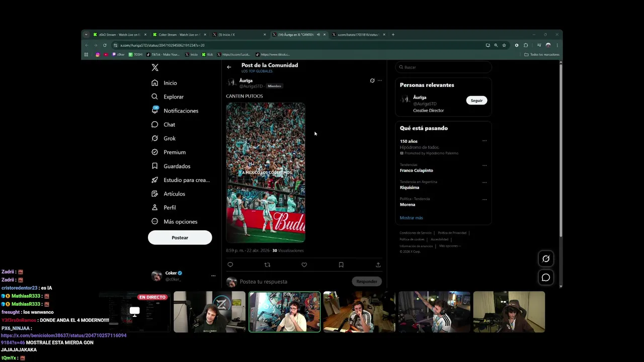
Task: Open the Áuriga author name on the post
Action: [246, 80]
